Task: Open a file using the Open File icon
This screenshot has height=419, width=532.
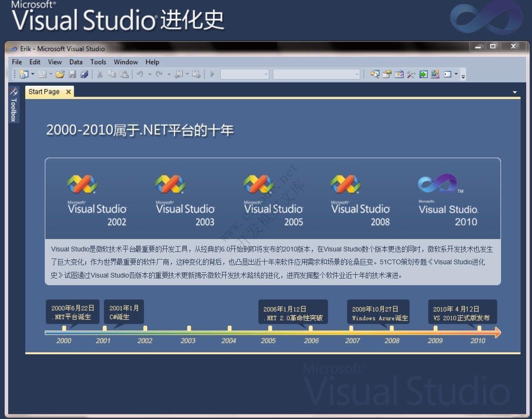Action: pos(60,74)
